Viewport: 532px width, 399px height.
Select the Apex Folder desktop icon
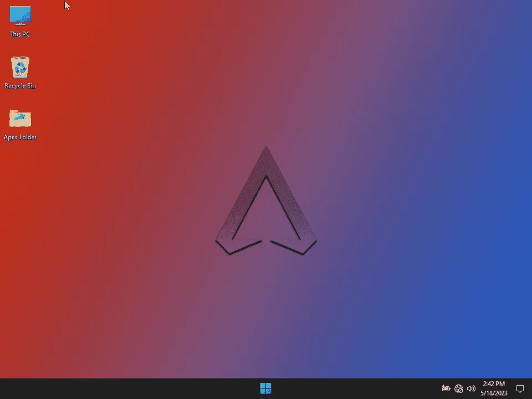click(20, 125)
